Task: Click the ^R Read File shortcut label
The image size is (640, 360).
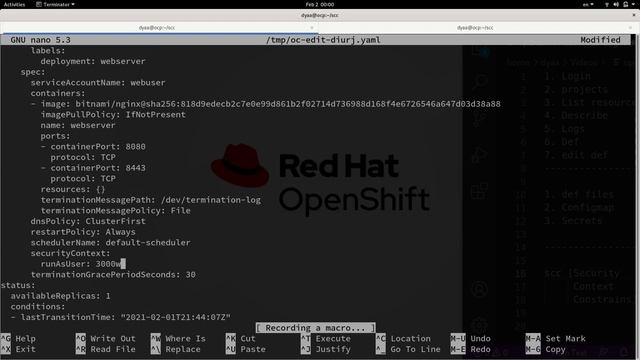Action: click(106, 349)
